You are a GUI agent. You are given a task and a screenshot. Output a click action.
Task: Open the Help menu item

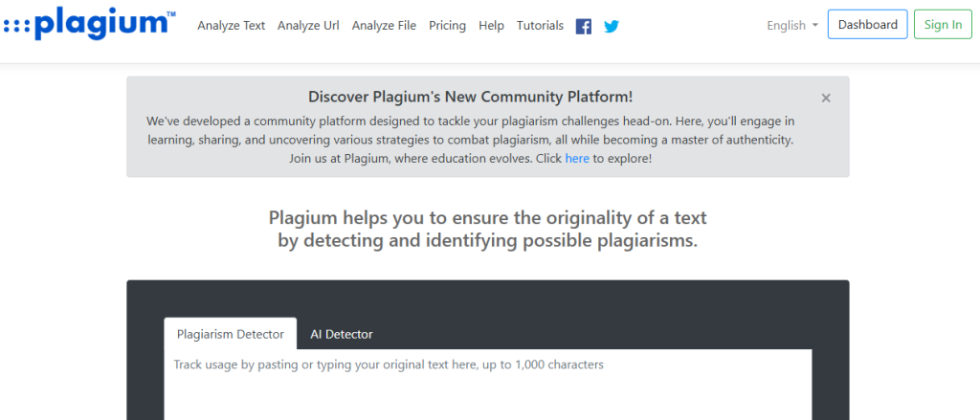tap(491, 26)
